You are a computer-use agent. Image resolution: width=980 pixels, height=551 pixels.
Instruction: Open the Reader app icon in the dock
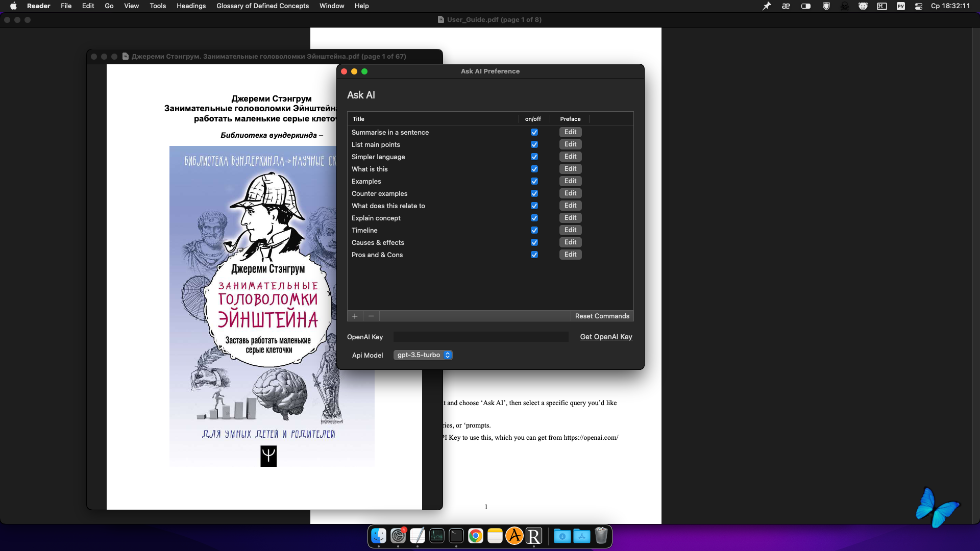pyautogui.click(x=534, y=536)
